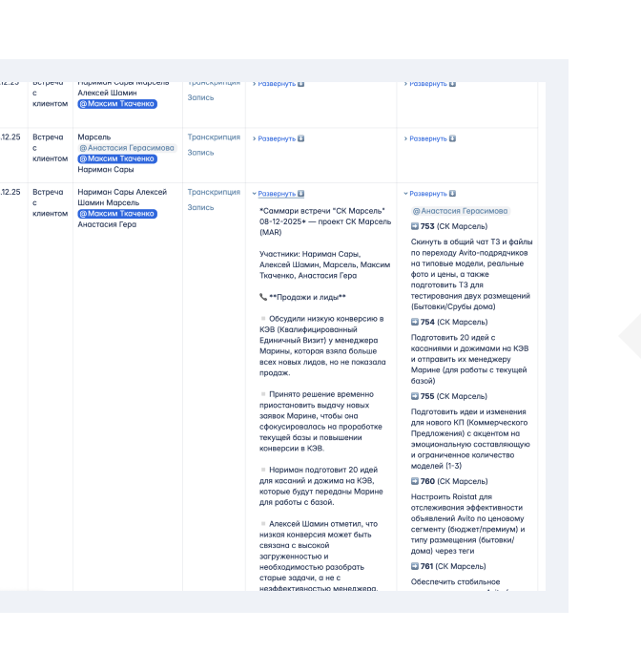Viewport: 641px width, 672px height.
Task: Click the arrow icon beside task 760
Action: click(x=415, y=481)
